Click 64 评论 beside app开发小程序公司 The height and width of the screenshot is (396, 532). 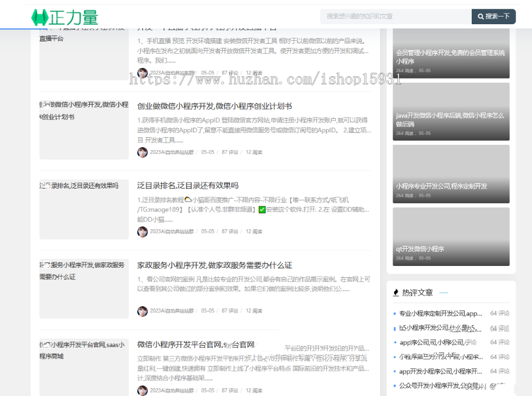499,371
